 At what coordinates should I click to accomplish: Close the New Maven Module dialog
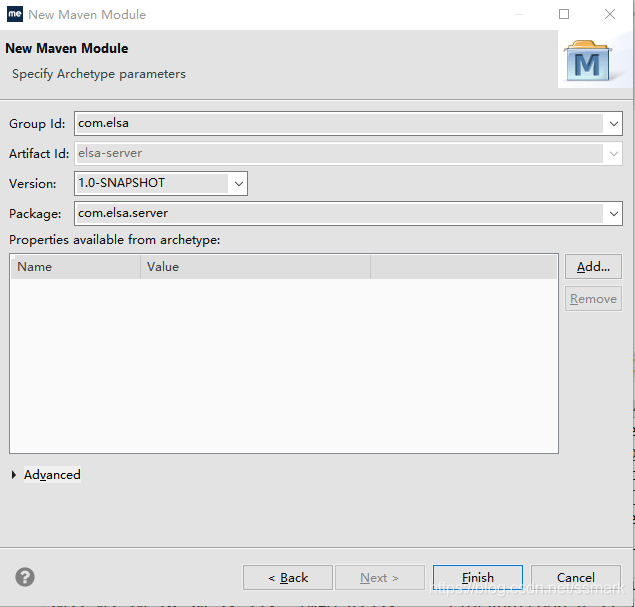pyautogui.click(x=610, y=14)
